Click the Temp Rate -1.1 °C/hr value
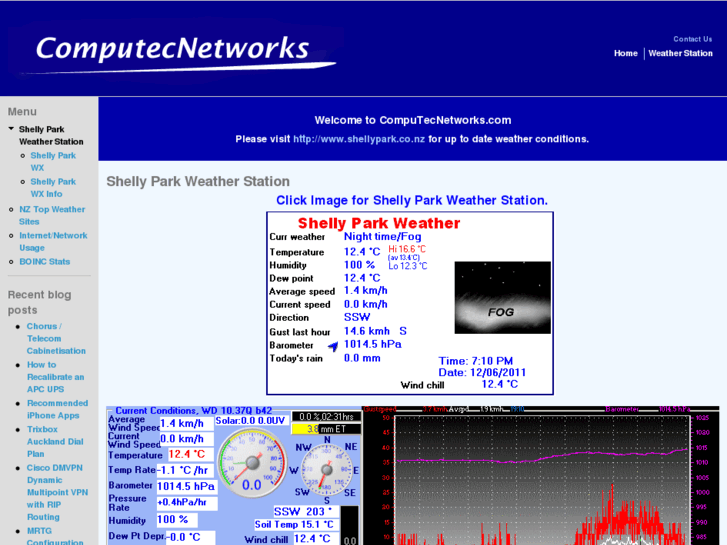727x545 pixels. (185, 470)
